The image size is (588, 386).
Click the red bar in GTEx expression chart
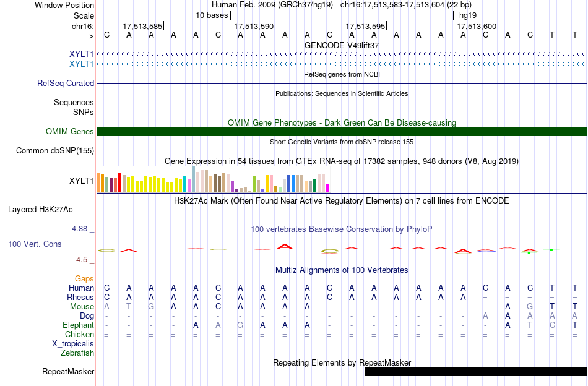tap(119, 183)
